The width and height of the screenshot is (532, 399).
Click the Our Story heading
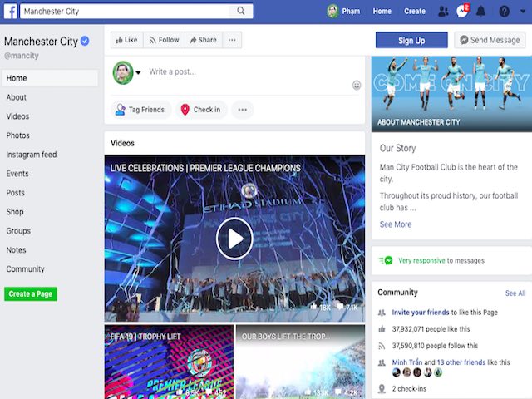click(x=397, y=148)
